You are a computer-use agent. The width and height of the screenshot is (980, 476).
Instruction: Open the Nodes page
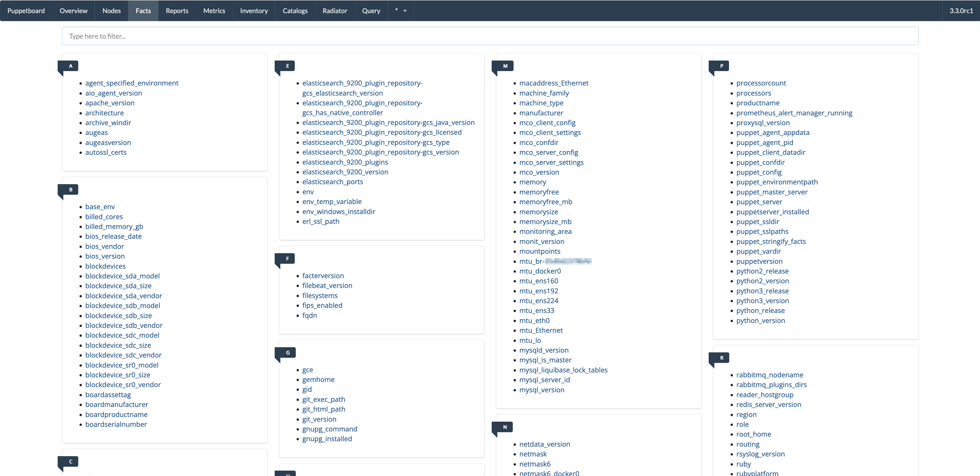coord(111,11)
